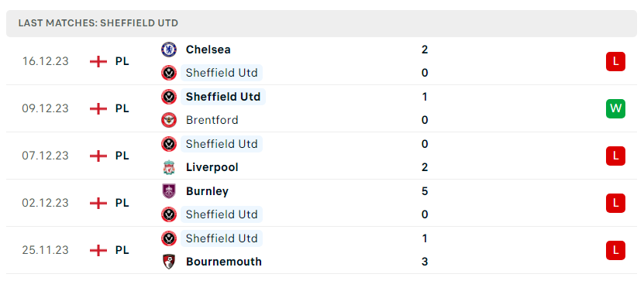The image size is (644, 281).
Task: Open the Liverpool team link
Action: 212,167
